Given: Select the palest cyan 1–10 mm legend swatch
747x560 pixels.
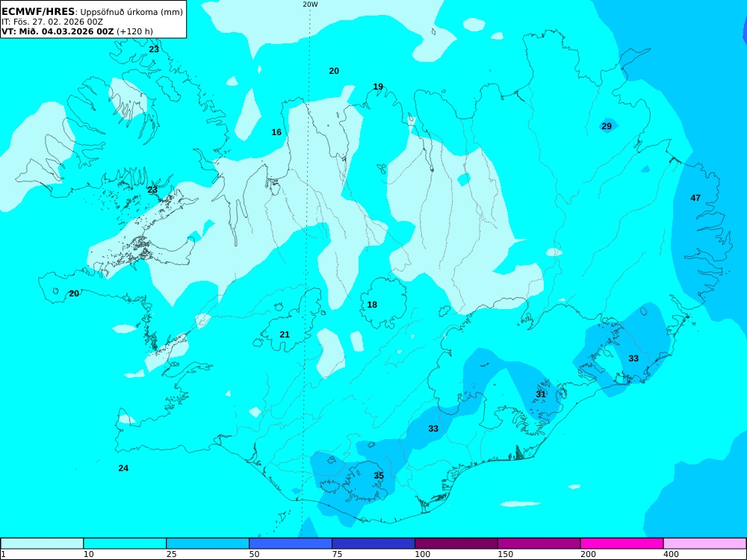Looking at the screenshot, I should pyautogui.click(x=42, y=544).
